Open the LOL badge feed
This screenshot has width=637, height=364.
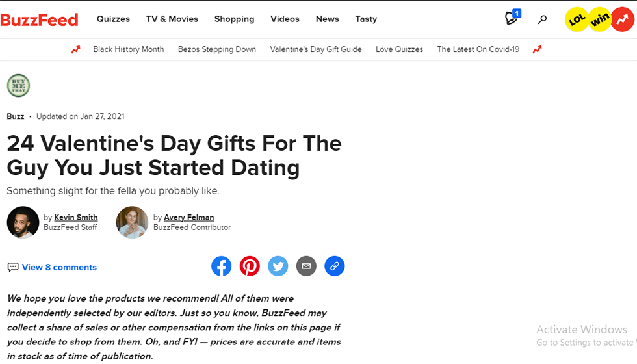pos(577,19)
